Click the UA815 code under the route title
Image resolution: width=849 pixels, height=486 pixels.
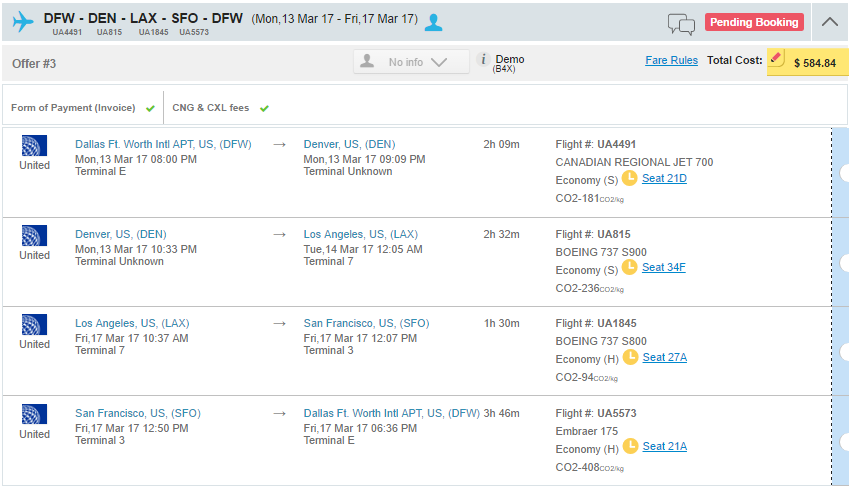coord(109,32)
